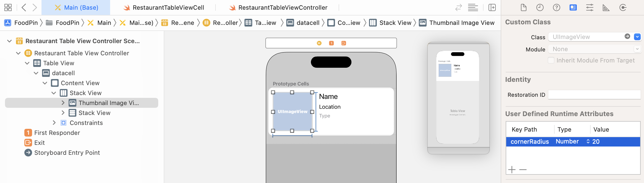Screen dimensions: 644x183
Task: Expand the Constraints group
Action: [54, 122]
